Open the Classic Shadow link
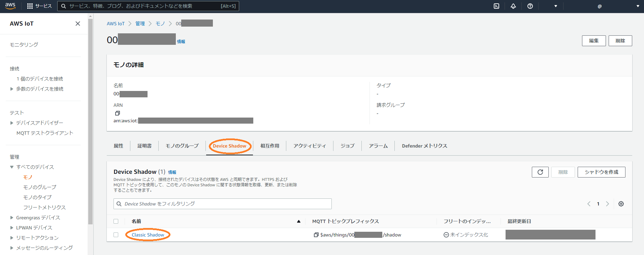 point(148,235)
